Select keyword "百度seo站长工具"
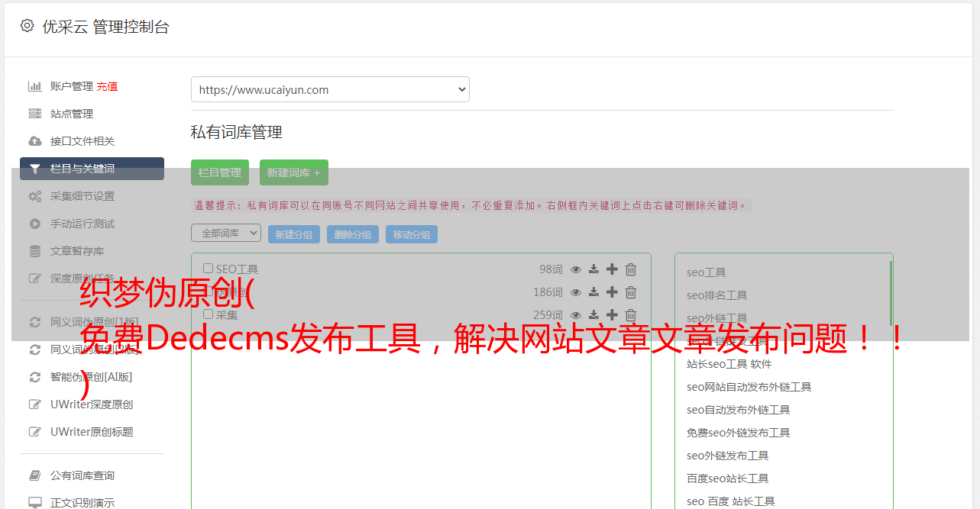This screenshot has height=509, width=980. coord(728,478)
